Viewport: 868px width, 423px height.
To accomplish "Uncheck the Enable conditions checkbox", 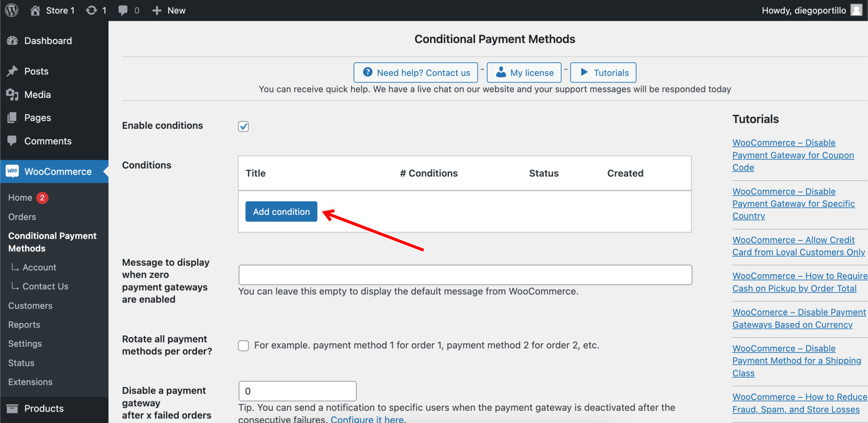I will (x=243, y=126).
